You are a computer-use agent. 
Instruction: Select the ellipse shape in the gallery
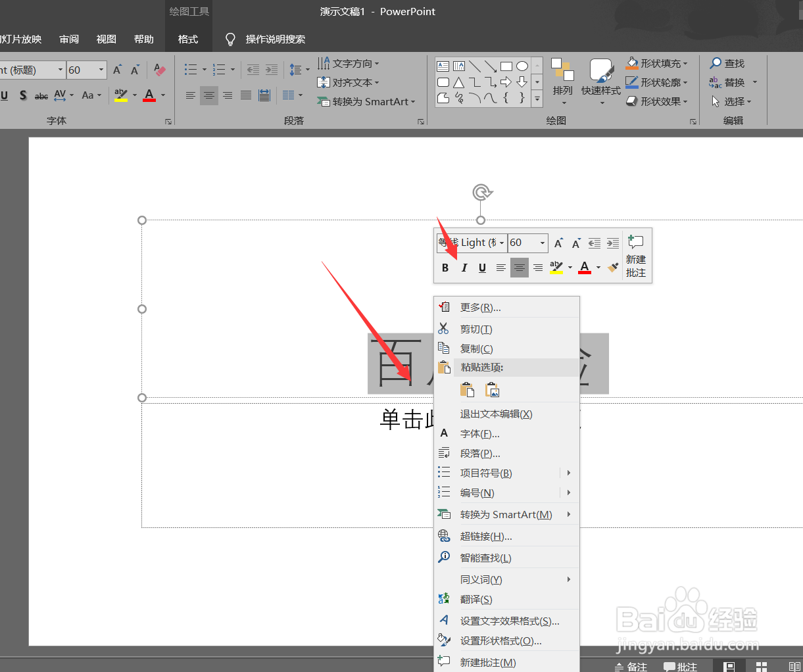[522, 66]
